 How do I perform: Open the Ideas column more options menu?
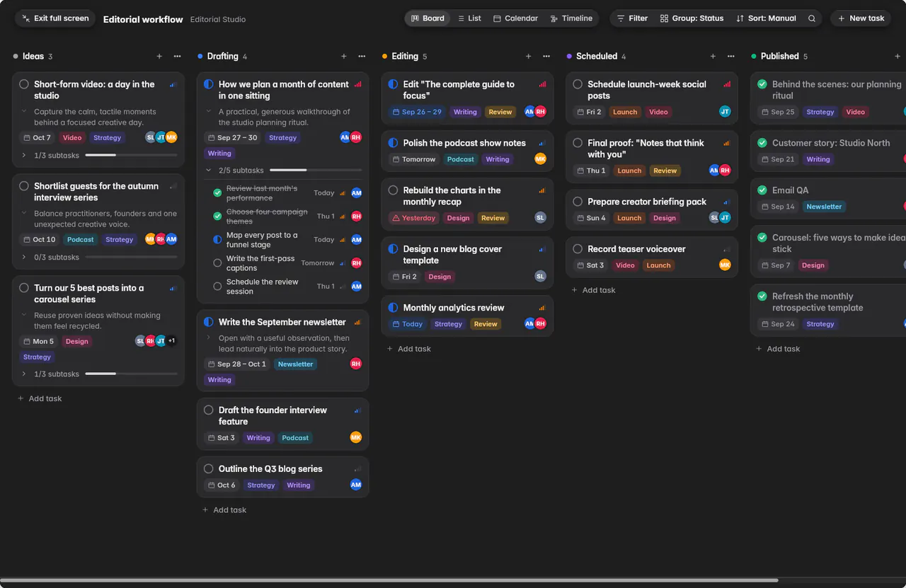(x=177, y=57)
